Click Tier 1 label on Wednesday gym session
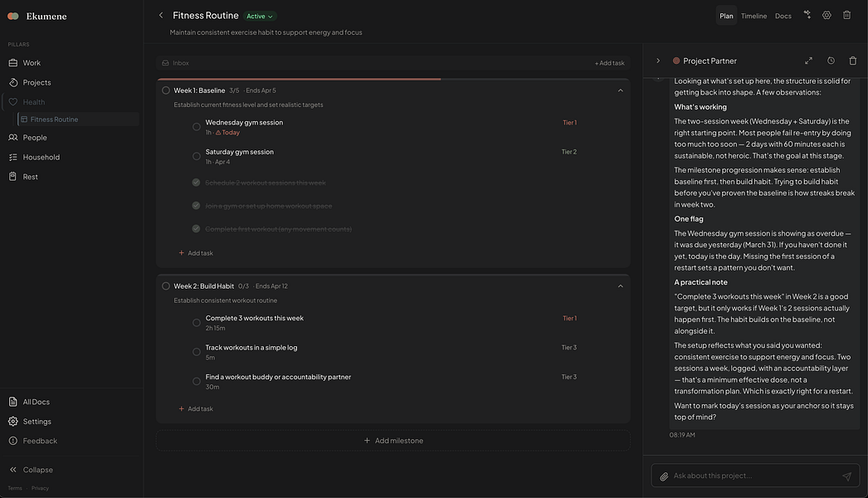Screen dimensions: 868x498 coord(569,122)
